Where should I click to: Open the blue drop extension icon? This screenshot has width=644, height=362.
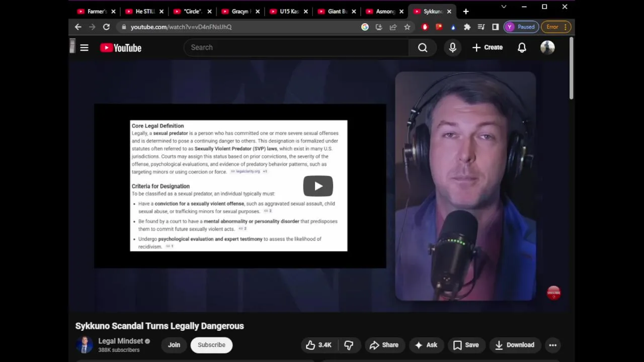point(453,27)
